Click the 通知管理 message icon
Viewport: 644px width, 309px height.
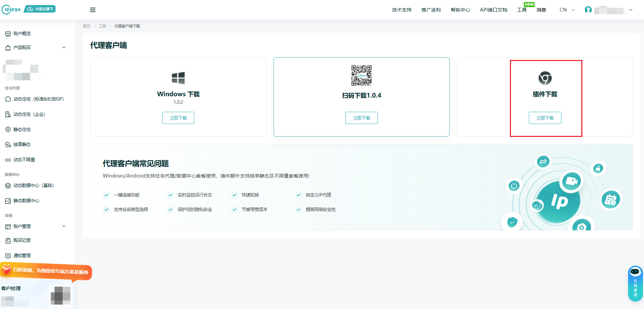pos(8,256)
